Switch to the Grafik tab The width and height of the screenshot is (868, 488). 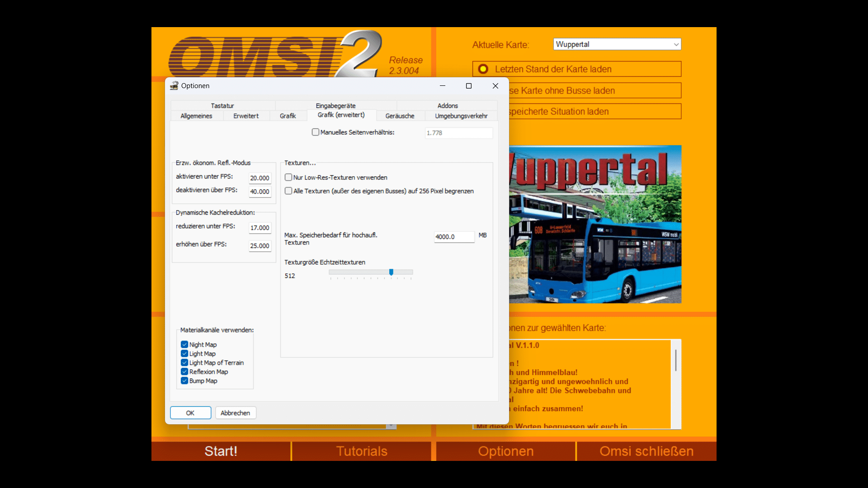(288, 116)
